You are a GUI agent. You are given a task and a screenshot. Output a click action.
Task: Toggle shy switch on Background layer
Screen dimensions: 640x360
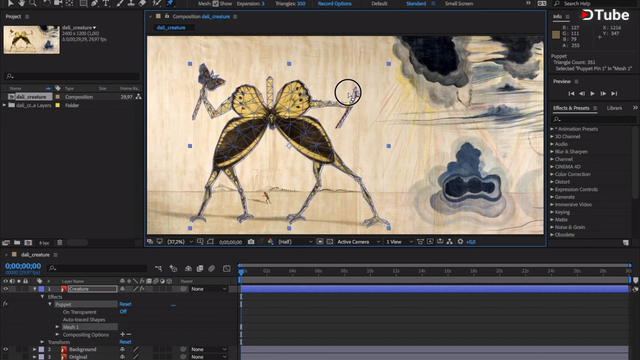click(x=122, y=349)
